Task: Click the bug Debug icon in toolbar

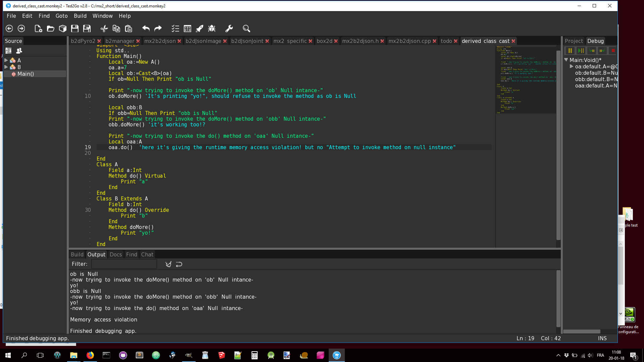Action: click(x=212, y=28)
